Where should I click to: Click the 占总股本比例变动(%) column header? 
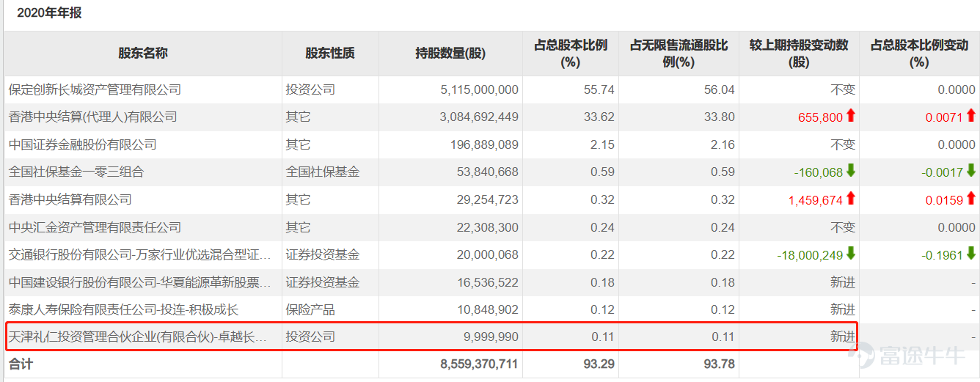[919, 54]
